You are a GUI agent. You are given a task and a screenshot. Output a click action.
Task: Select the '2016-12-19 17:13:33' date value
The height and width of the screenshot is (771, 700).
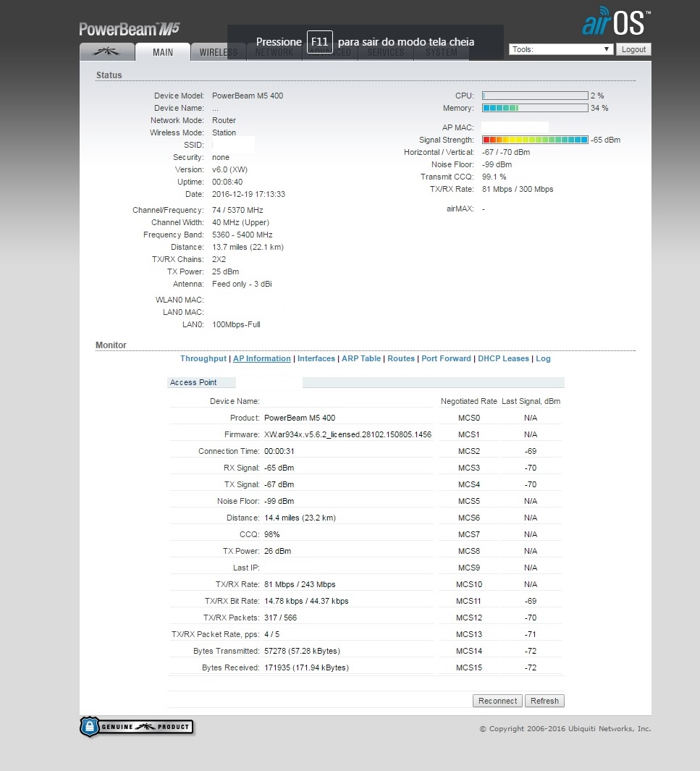248,194
